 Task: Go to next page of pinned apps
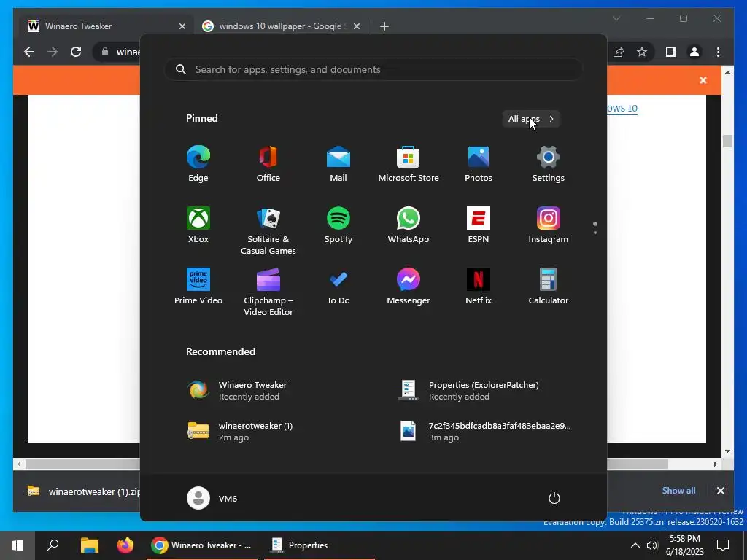[595, 233]
